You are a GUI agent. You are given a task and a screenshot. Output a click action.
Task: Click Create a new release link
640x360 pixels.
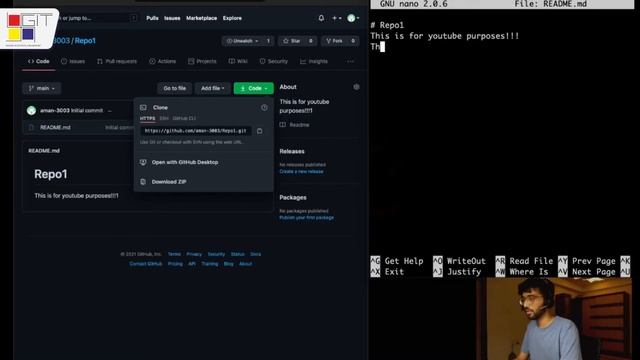(x=301, y=171)
